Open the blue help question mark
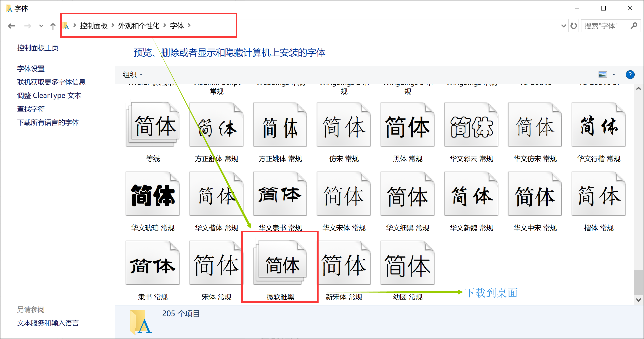Screen dimensions: 644x339 click(x=630, y=74)
